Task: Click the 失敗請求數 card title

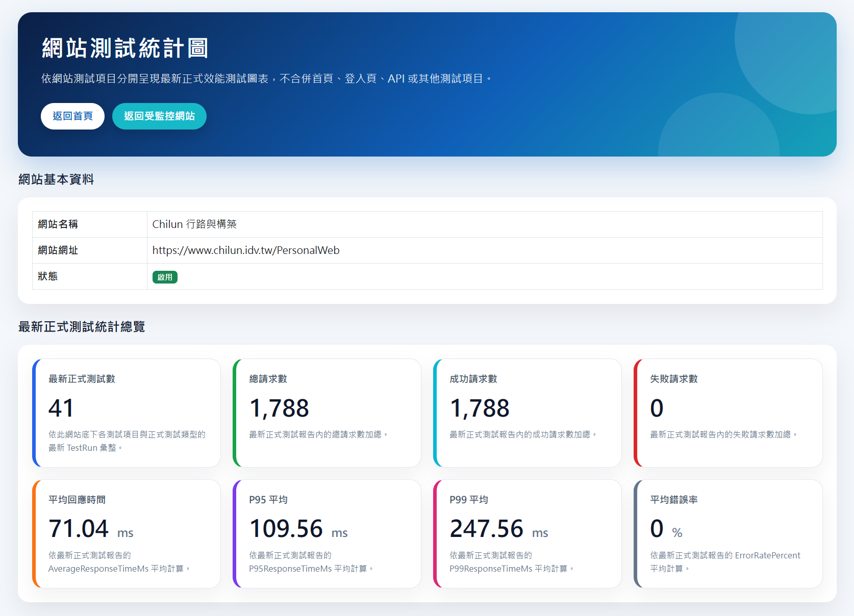Action: coord(674,379)
